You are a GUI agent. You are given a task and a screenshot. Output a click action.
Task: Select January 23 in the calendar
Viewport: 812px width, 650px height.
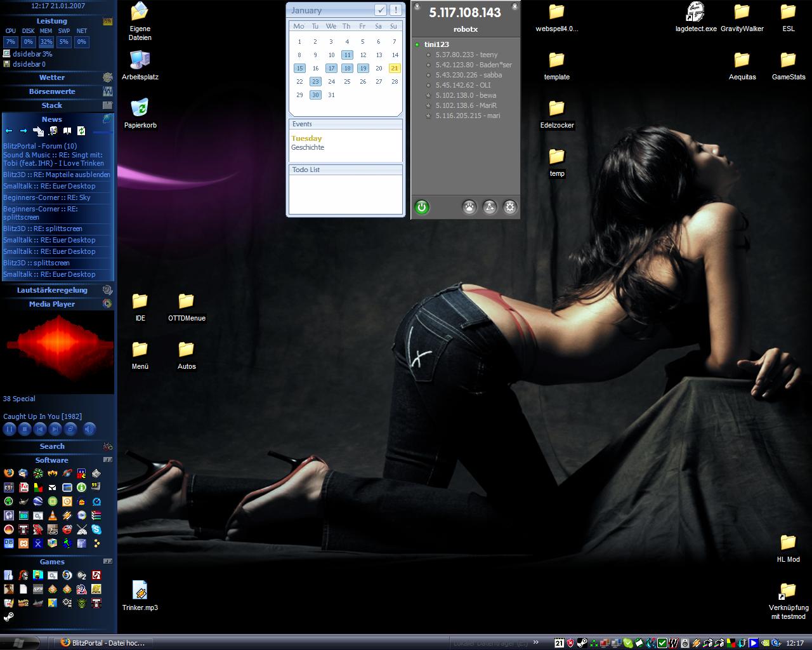pos(315,81)
